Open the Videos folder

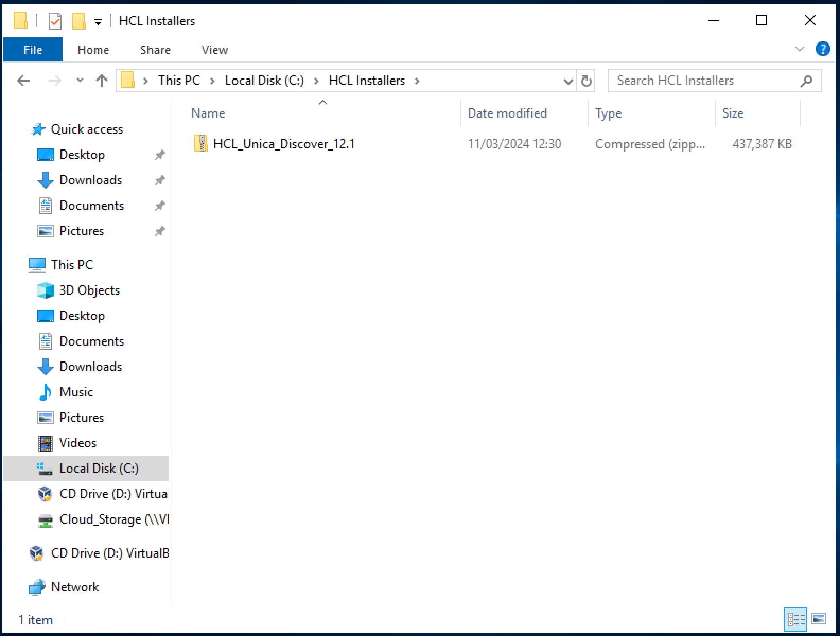[x=78, y=443]
